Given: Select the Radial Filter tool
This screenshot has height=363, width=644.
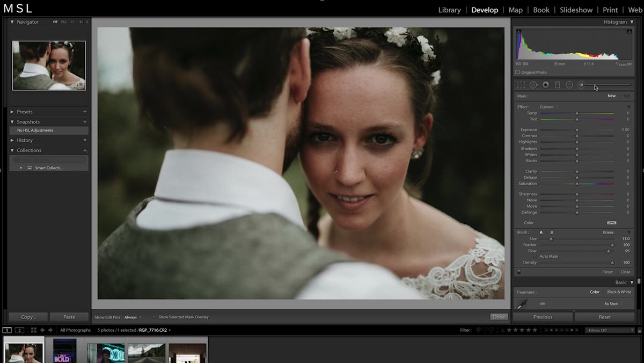Looking at the screenshot, I should (569, 85).
